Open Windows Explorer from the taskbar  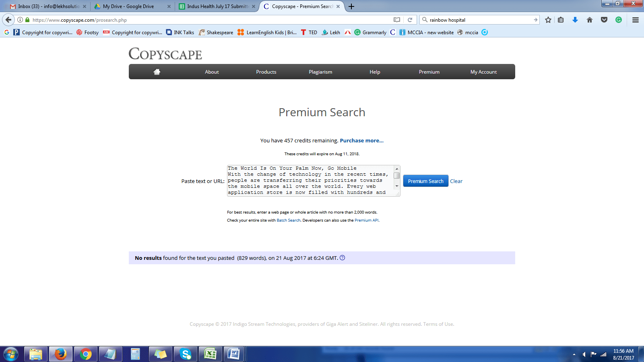tap(36, 354)
